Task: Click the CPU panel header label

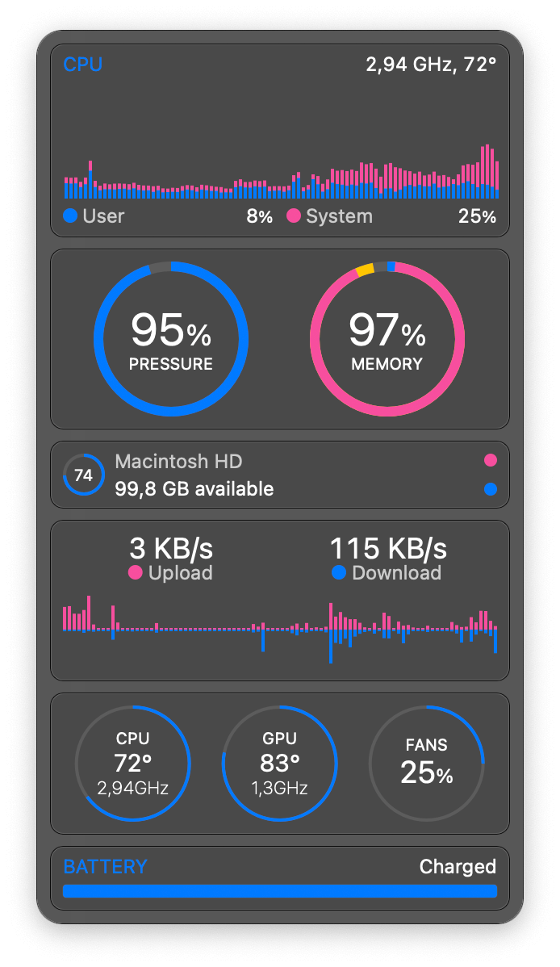Action: click(83, 65)
